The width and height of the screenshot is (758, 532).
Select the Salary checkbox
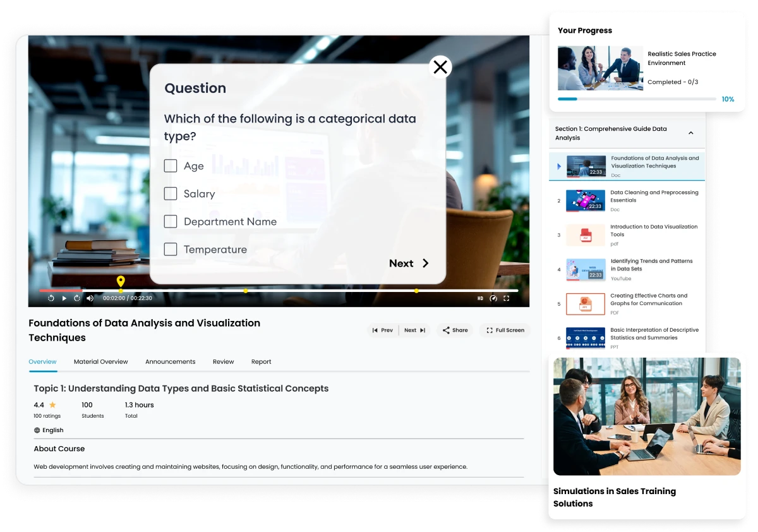[171, 193]
